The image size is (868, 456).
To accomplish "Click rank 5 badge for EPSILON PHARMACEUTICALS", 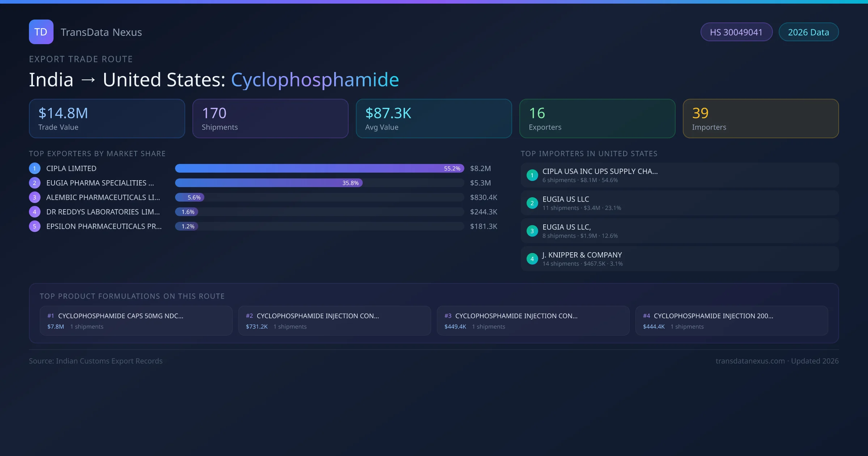I will [x=35, y=226].
